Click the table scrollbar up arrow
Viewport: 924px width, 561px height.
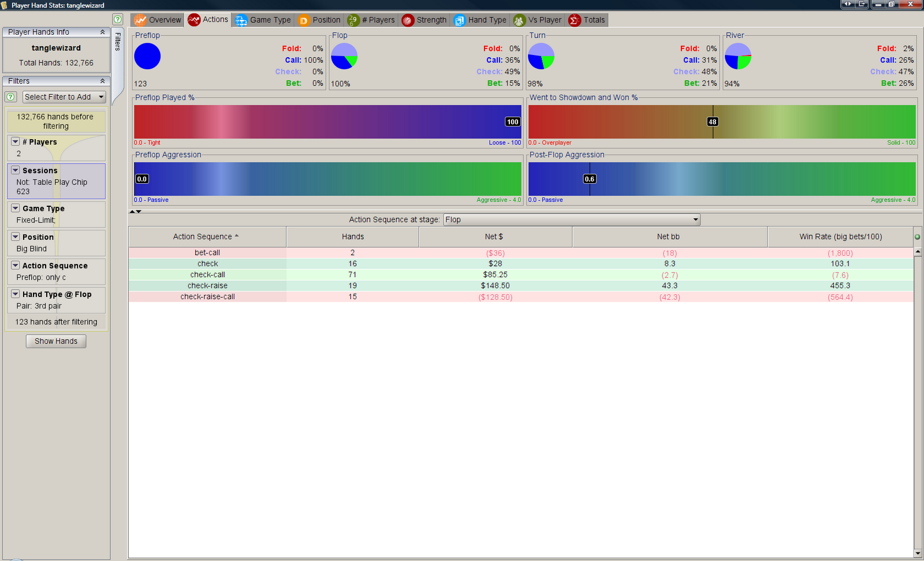(x=918, y=252)
